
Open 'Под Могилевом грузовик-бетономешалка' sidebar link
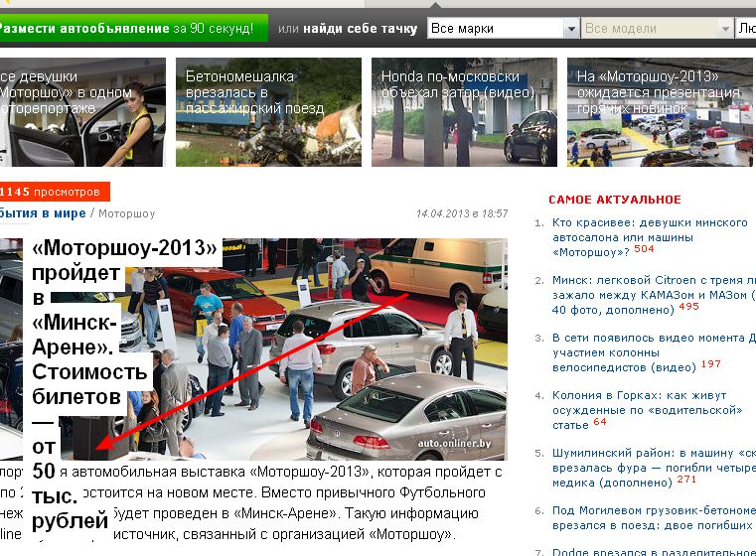(654, 517)
